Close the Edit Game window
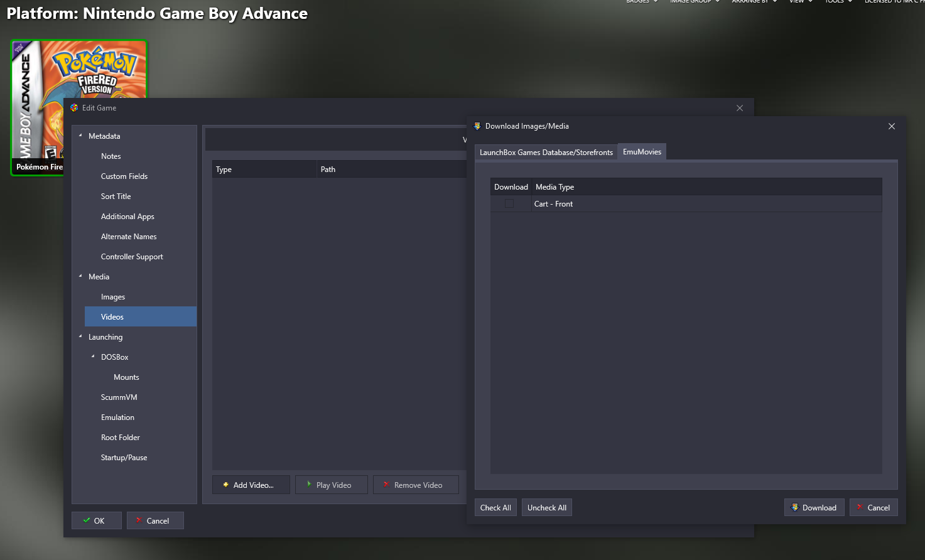 coord(740,108)
